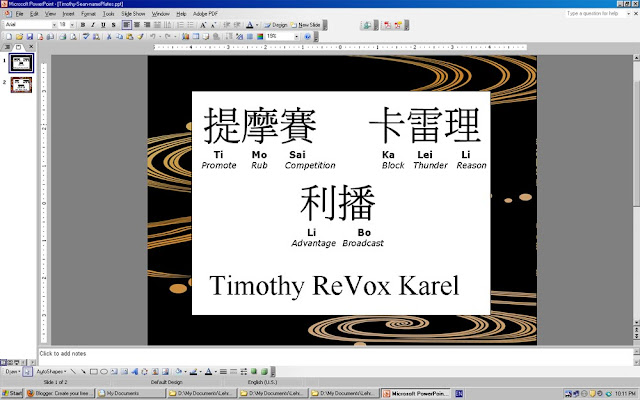
Task: Expand the Undo history dropdown arrow
Action: [160, 37]
